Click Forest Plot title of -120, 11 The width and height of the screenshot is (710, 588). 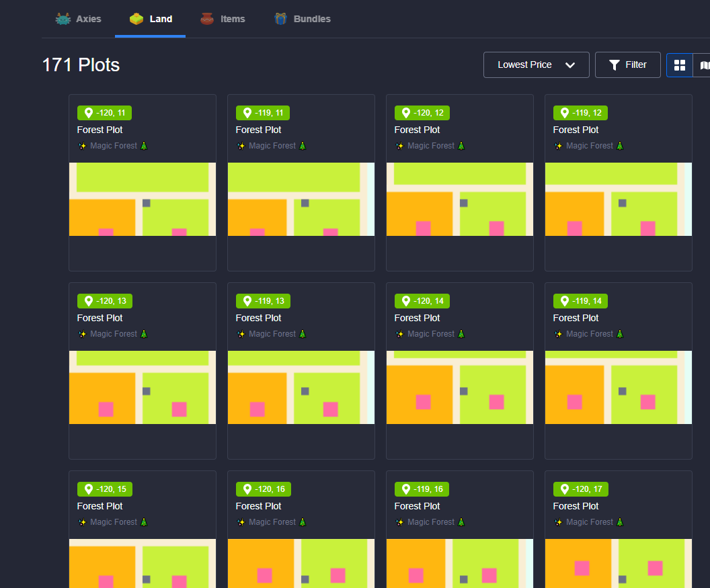click(x=100, y=130)
